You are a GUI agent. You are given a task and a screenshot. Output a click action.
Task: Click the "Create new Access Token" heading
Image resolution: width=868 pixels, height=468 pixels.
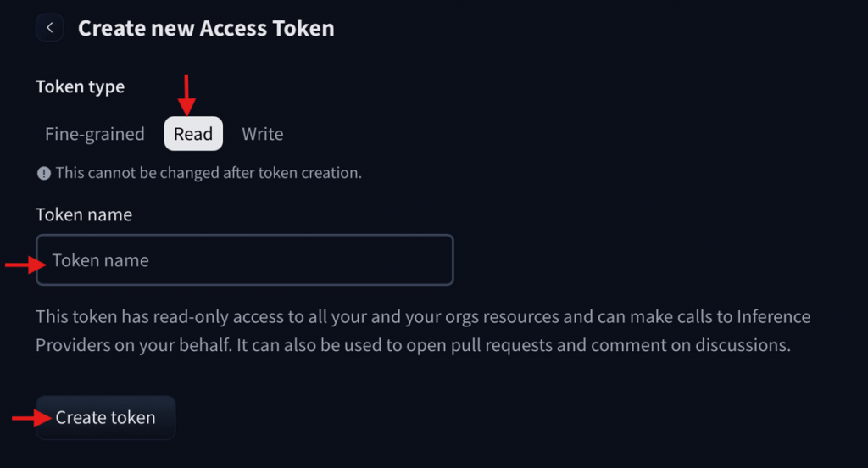206,28
